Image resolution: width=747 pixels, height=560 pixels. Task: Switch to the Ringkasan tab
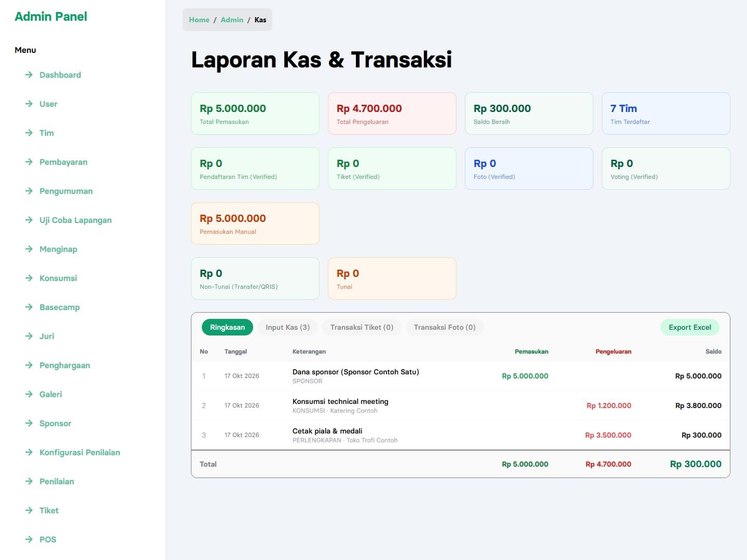(227, 327)
